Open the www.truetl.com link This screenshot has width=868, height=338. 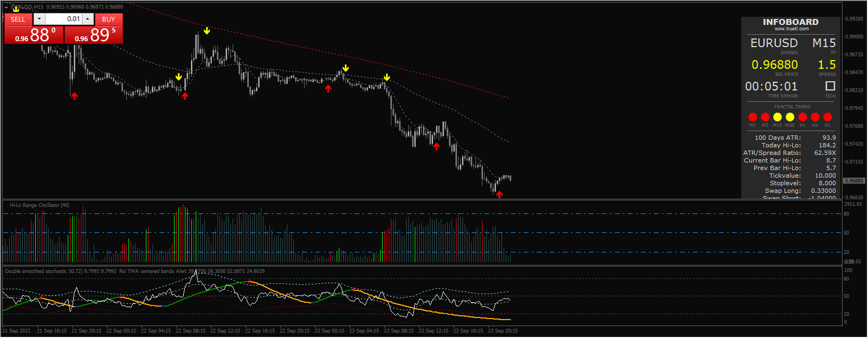792,29
